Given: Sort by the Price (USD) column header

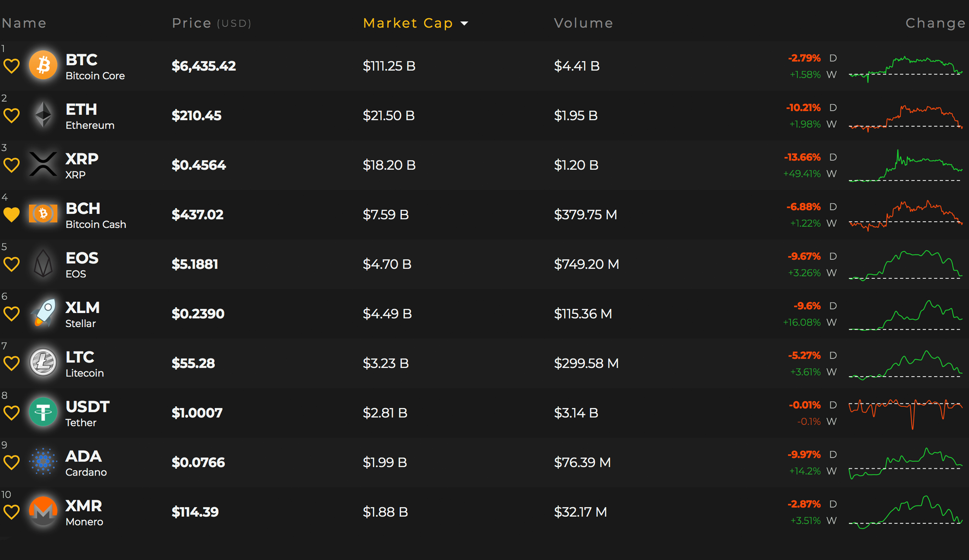Looking at the screenshot, I should 211,23.
